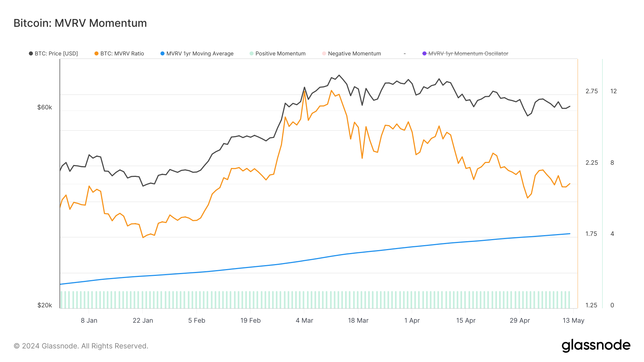Toggle the 'Positive Momentum' legend text
This screenshot has width=644, height=362.
[x=280, y=54]
